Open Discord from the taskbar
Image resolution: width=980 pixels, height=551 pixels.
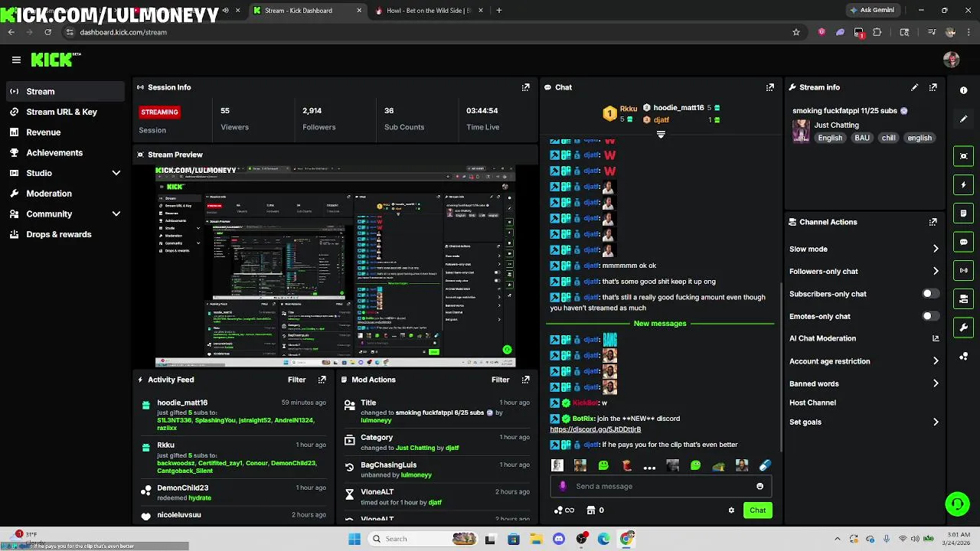click(559, 539)
